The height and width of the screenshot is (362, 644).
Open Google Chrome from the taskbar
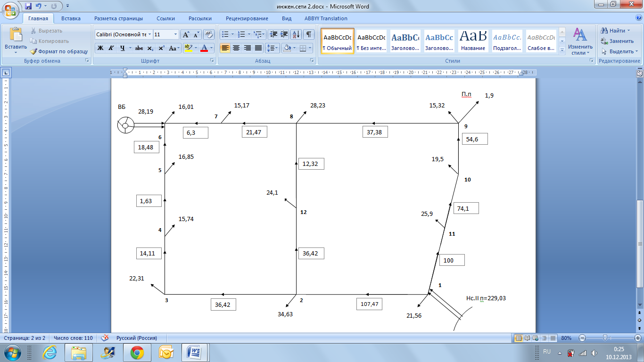[x=137, y=352]
